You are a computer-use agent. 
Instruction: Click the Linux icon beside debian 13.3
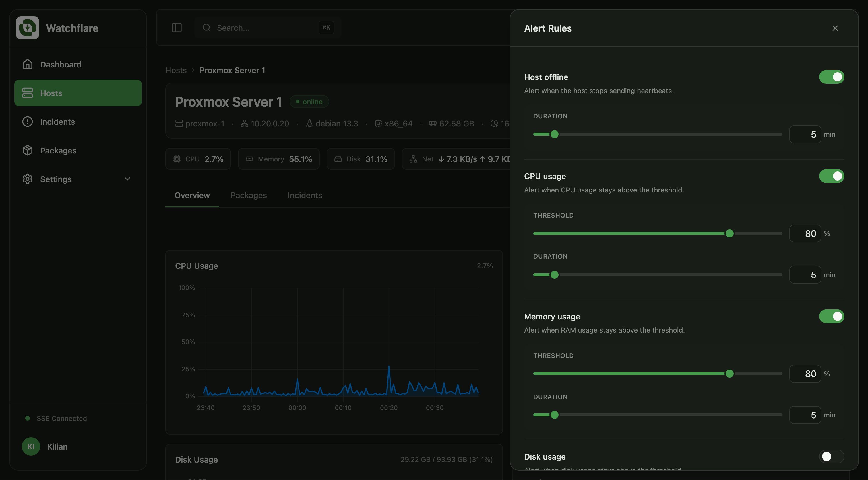(x=309, y=124)
